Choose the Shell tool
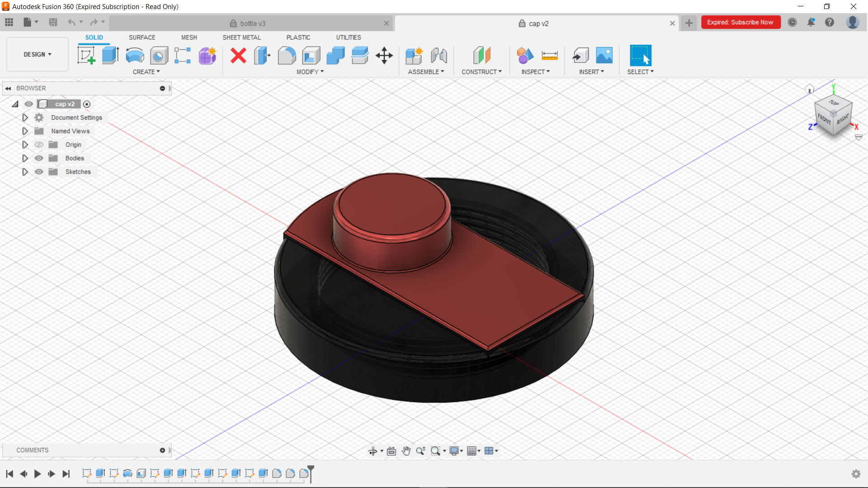This screenshot has width=868, height=488. pos(311,56)
